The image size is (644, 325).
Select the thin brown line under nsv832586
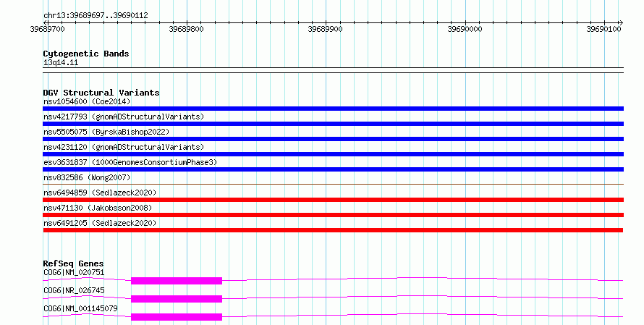click(x=333, y=184)
